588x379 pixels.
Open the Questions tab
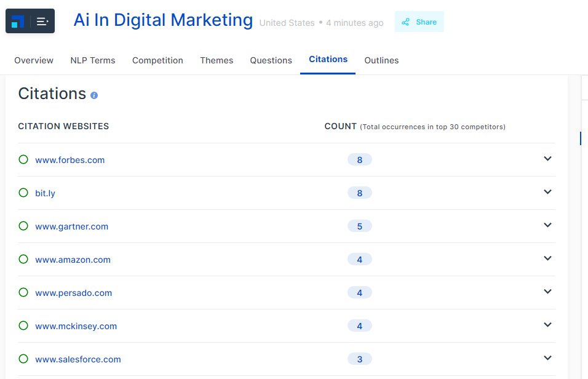pyautogui.click(x=271, y=60)
